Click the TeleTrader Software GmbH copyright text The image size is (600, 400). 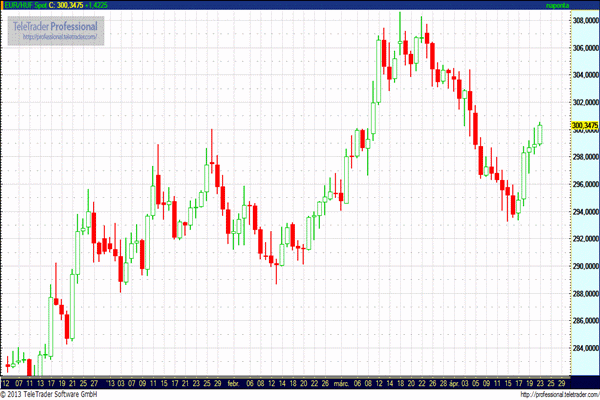pos(50,394)
